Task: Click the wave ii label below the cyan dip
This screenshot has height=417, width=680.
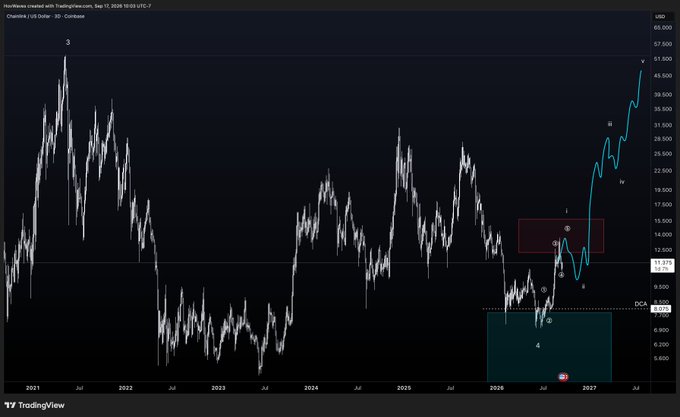Action: click(x=583, y=287)
